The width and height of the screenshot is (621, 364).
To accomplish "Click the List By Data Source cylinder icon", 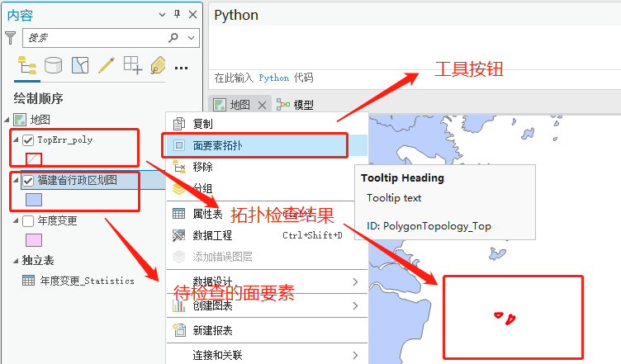I will pos(53,65).
